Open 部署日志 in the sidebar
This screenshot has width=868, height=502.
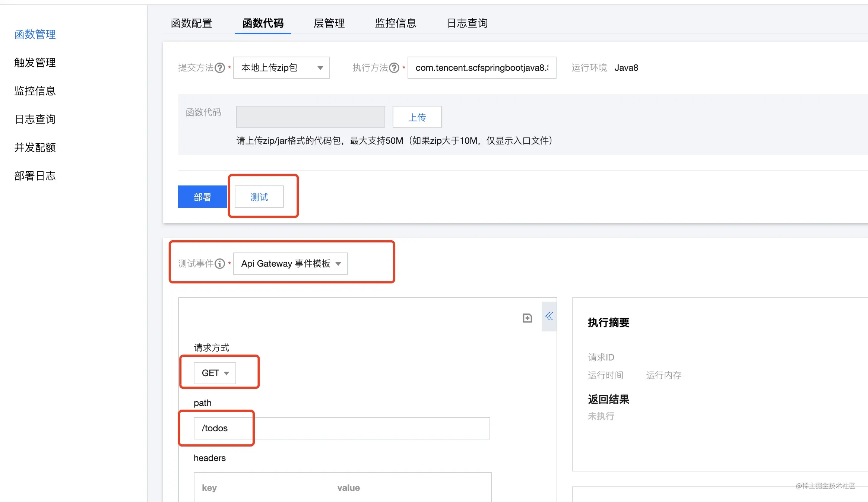coord(35,176)
